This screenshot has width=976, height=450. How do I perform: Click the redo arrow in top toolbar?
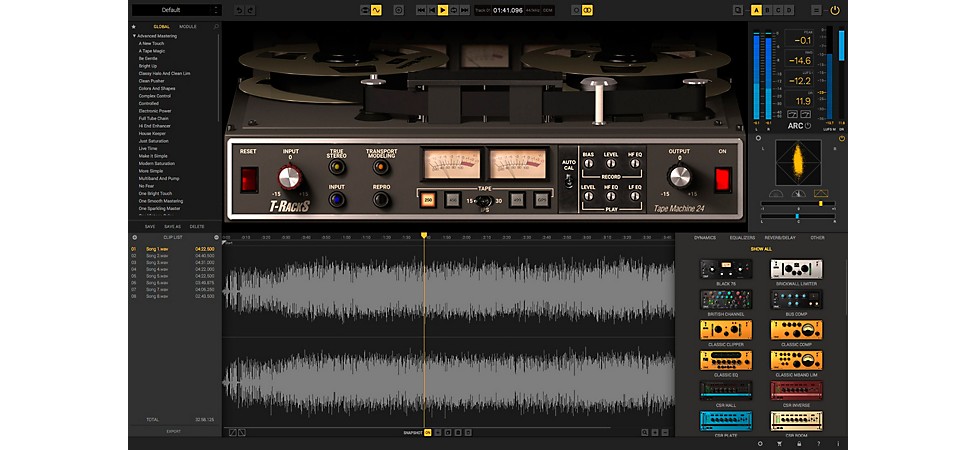click(250, 10)
